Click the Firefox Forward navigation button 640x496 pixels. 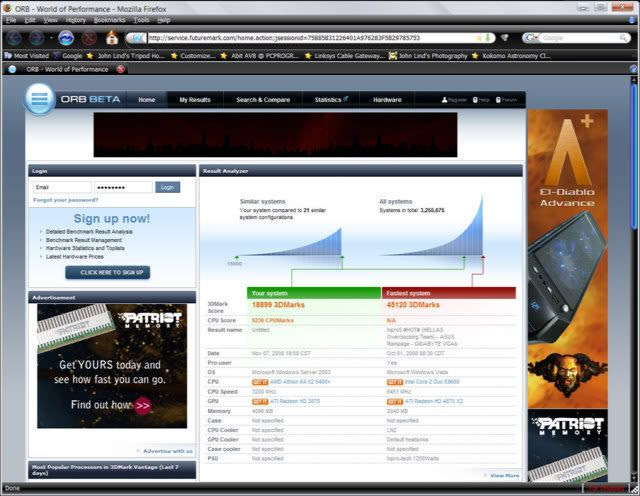pyautogui.click(x=36, y=38)
